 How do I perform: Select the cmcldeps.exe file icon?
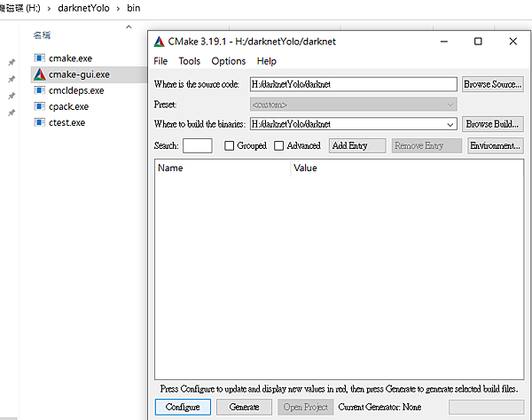(x=39, y=90)
